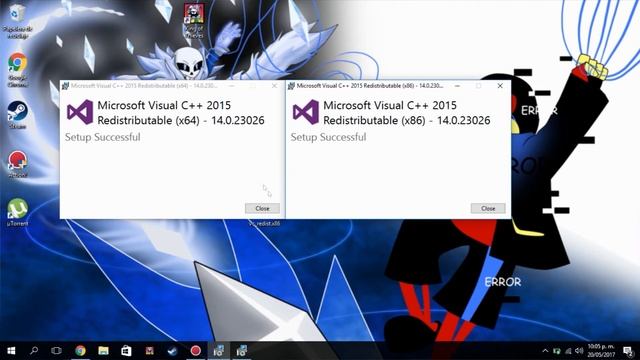Click x86 Redistributable window title bar text
Screen dimensions: 640x360
pyautogui.click(x=369, y=86)
